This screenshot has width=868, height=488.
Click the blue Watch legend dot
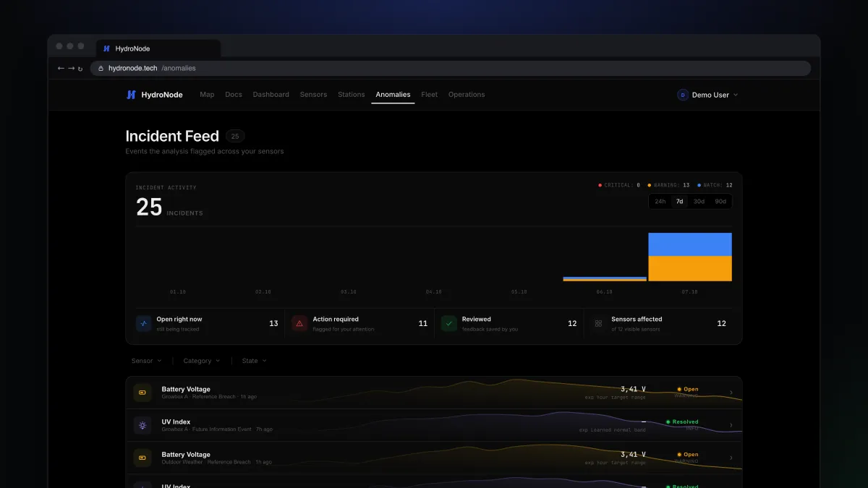coord(699,185)
